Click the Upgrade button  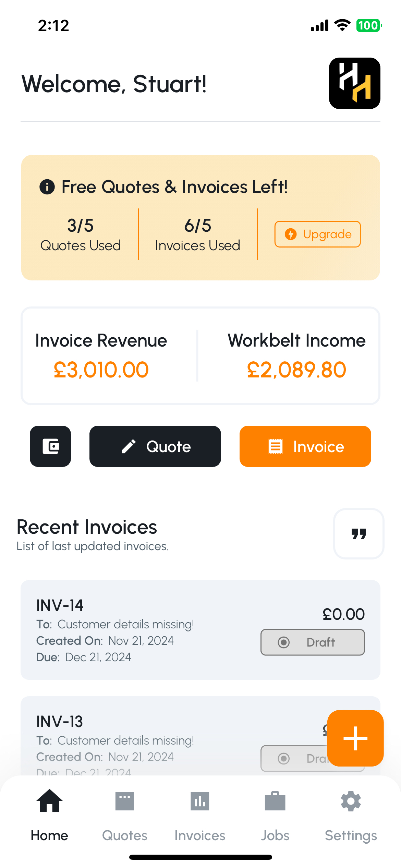[x=318, y=234]
